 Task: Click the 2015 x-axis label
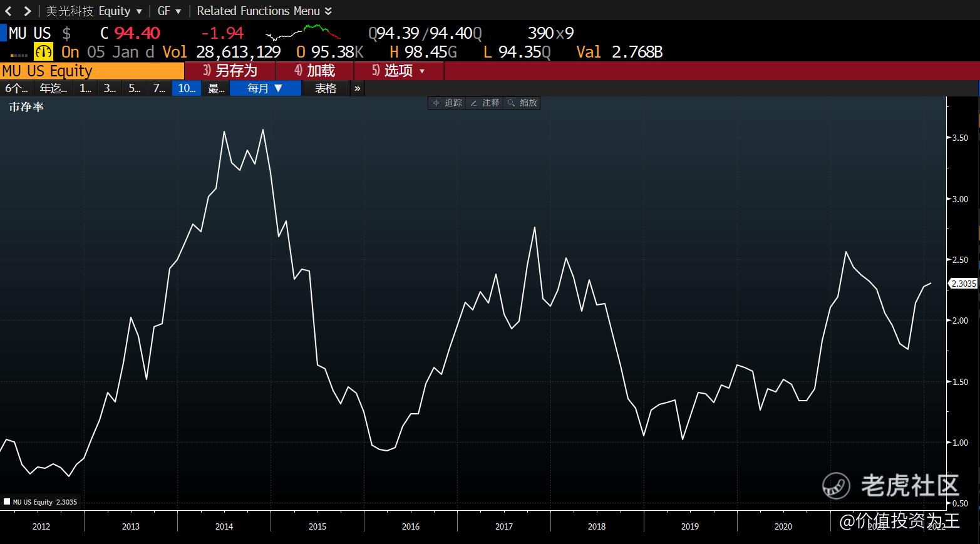317,526
